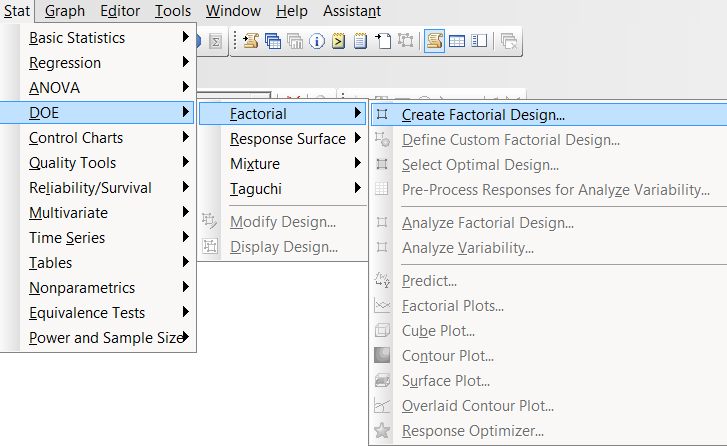
Task: Expand the Regression submenu arrow
Action: pyautogui.click(x=185, y=62)
